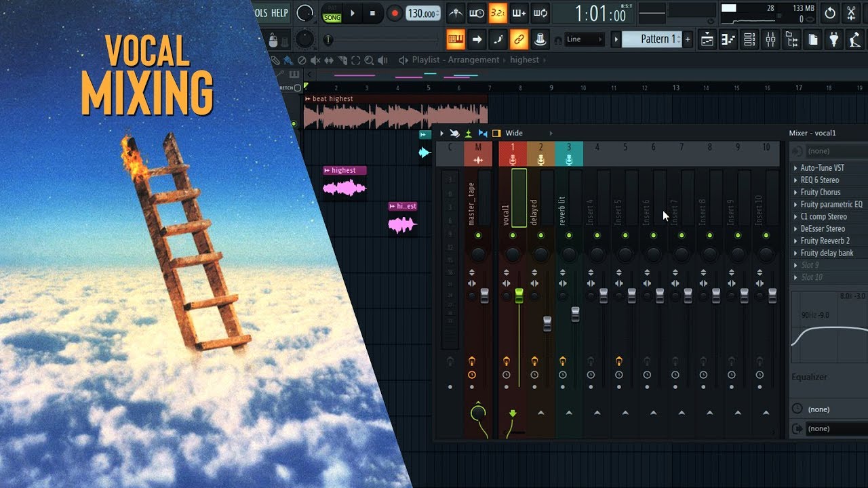Toggle the loop recording icon
This screenshot has height=488, width=868.
point(540,13)
